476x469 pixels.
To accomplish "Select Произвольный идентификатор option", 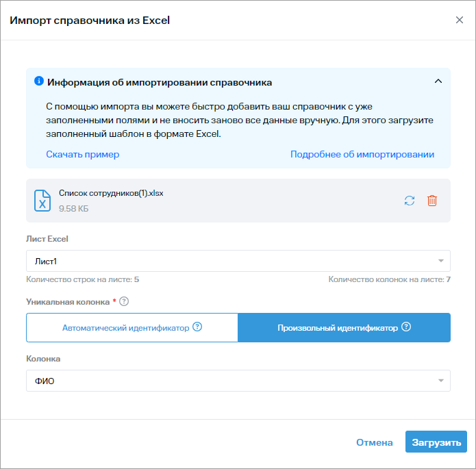I will [x=337, y=328].
